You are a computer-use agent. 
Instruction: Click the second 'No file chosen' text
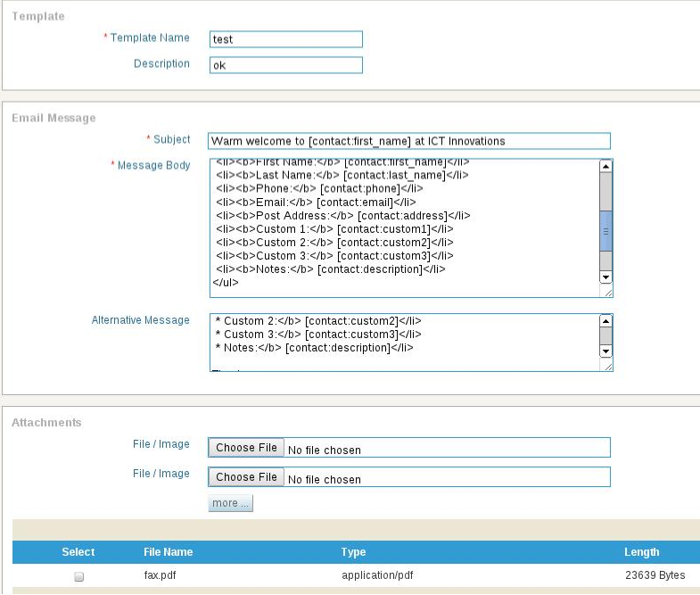324,479
